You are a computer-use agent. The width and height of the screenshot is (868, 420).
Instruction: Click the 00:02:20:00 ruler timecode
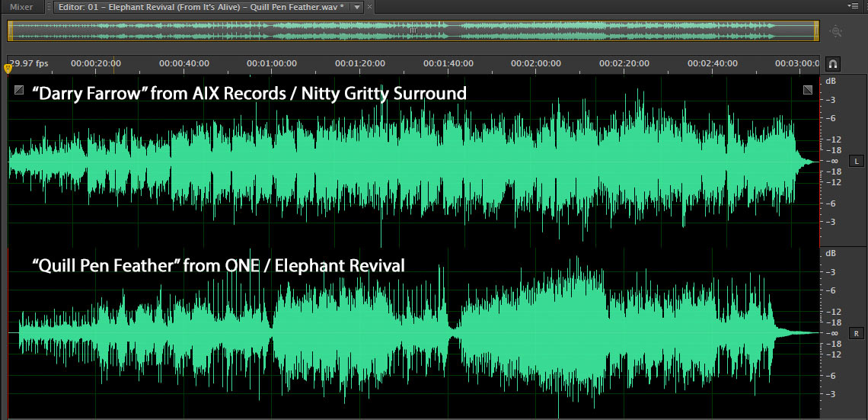click(x=624, y=64)
